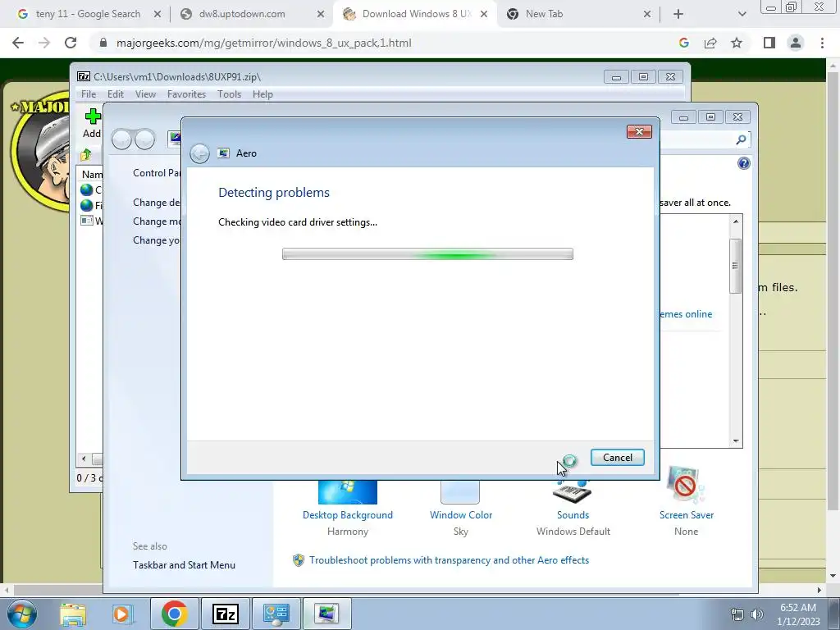
Task: Open Chrome three-dot menu
Action: pos(822,43)
